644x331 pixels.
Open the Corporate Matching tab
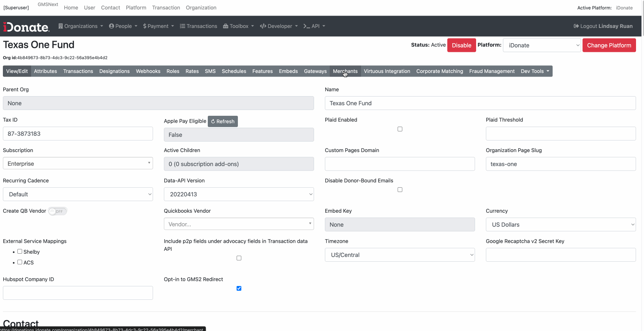[x=440, y=71]
